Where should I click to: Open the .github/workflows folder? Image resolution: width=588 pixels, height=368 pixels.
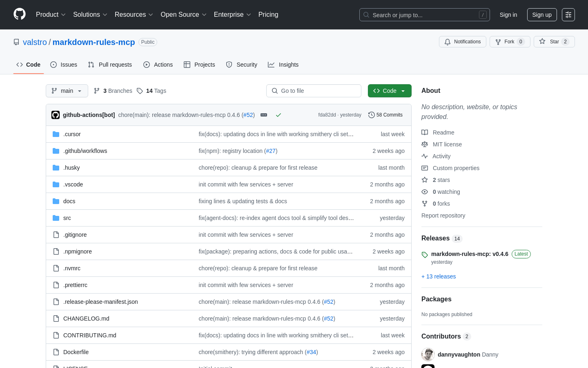85,151
